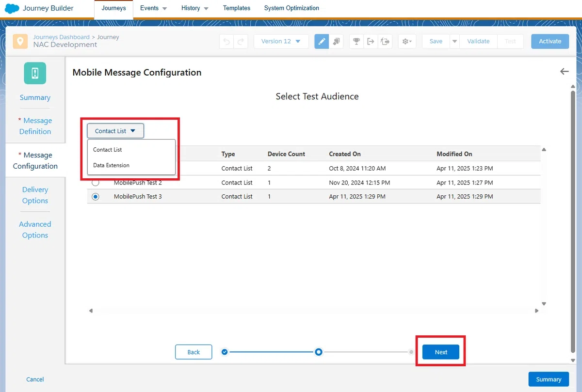Click the Apr 11, 2025 1:27 PM cell

point(465,183)
